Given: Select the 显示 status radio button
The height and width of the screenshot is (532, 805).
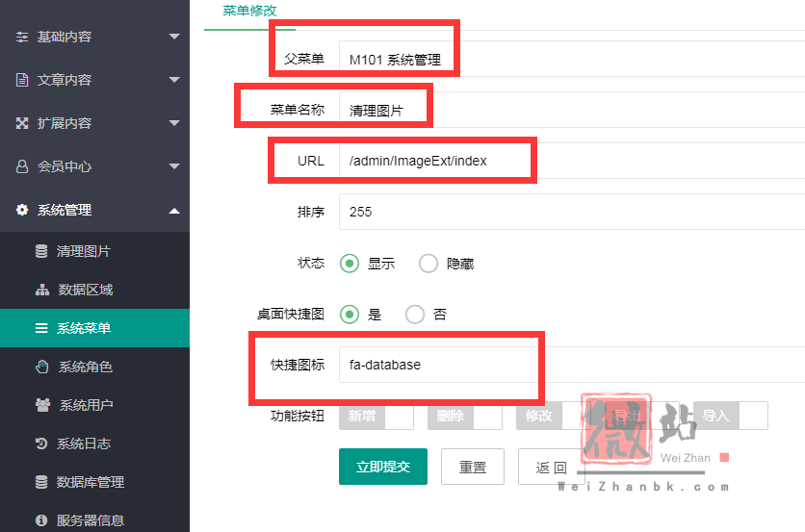Looking at the screenshot, I should 350,264.
